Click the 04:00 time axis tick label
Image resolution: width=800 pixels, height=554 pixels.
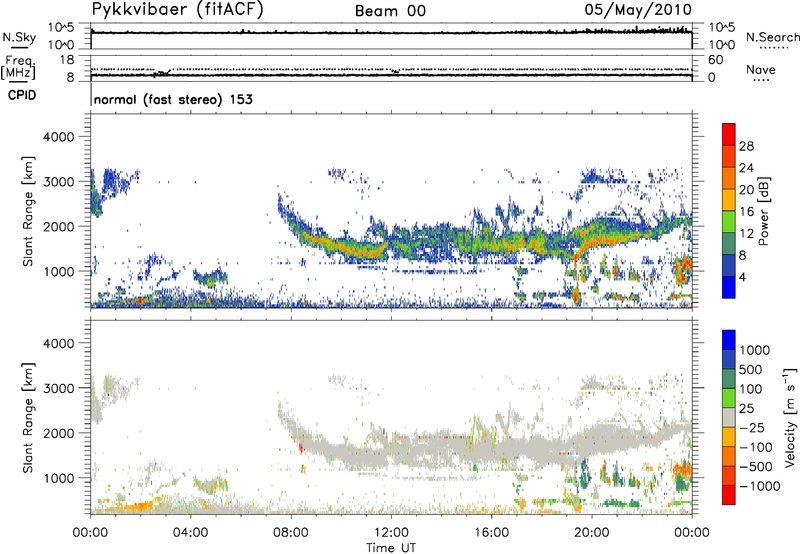(x=190, y=533)
